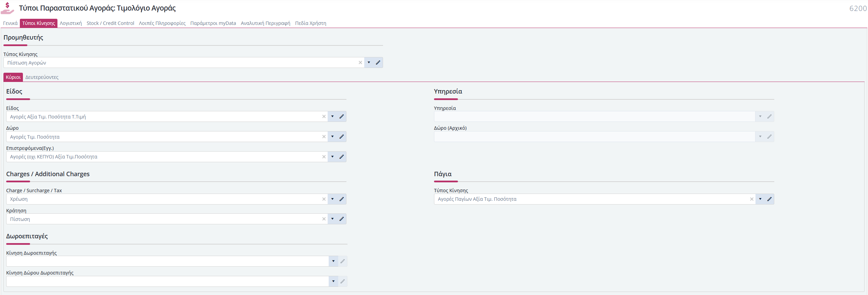Click the Δώρο (Αρχικό) pencil icon
This screenshot has height=295, width=868.
click(x=769, y=137)
